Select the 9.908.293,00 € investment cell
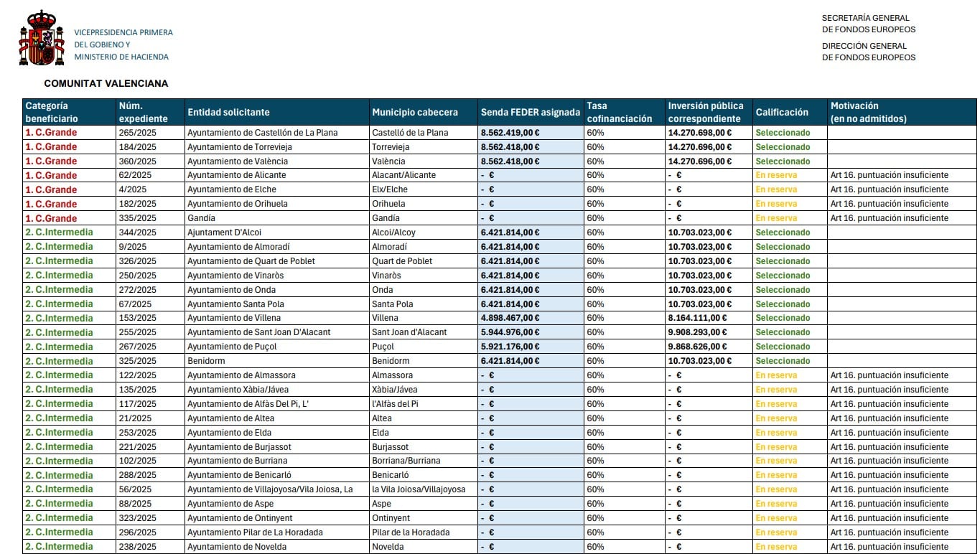The width and height of the screenshot is (980, 554). tap(697, 332)
